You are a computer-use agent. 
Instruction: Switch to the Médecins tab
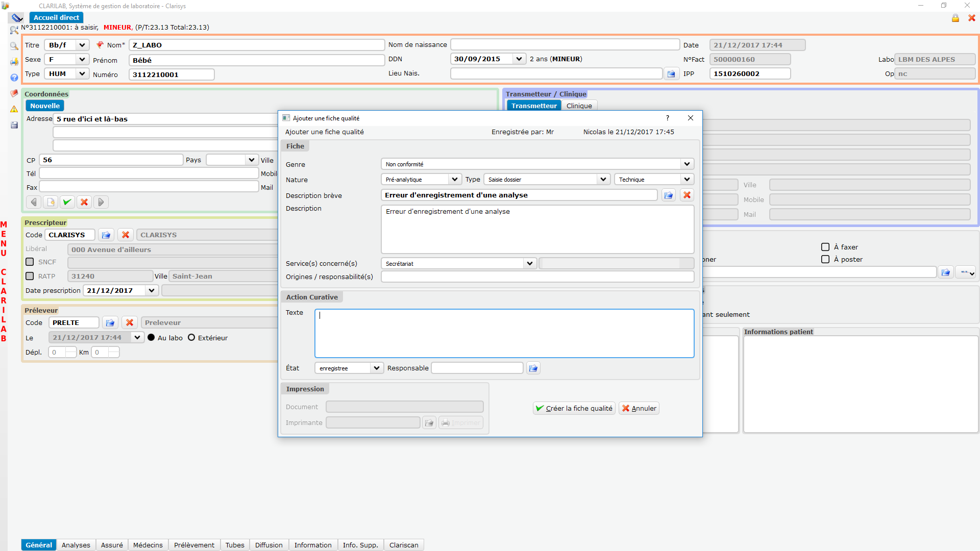[x=148, y=545]
